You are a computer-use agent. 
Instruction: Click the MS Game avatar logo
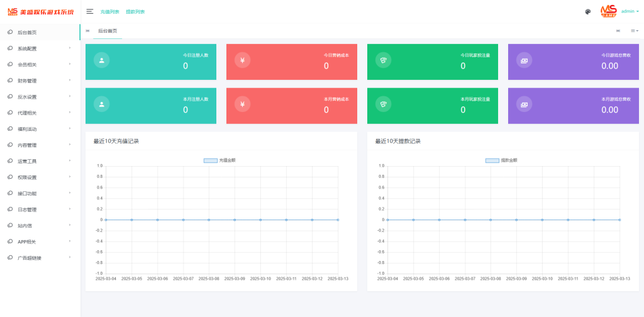(608, 11)
